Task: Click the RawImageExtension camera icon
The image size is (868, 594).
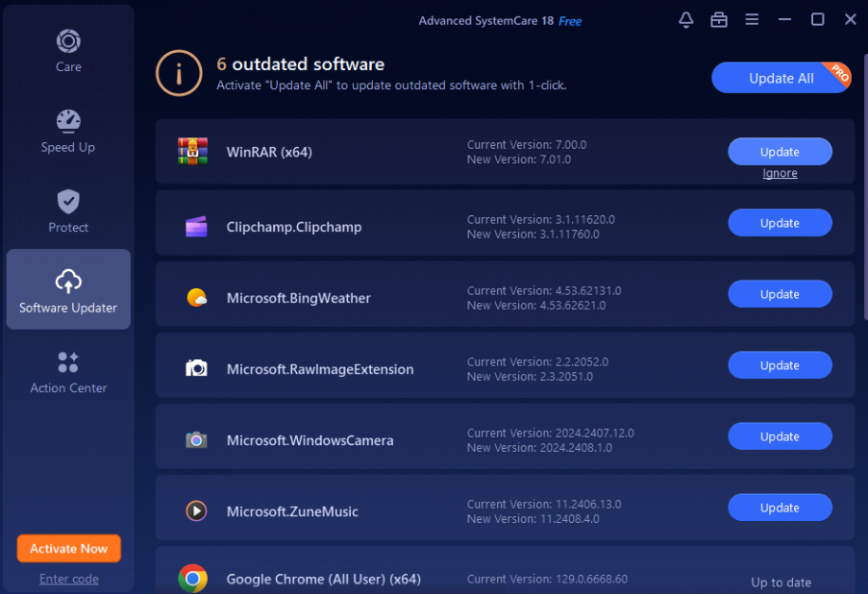Action: [196, 368]
